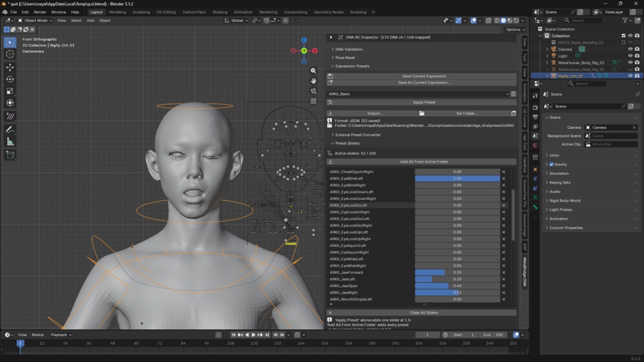
Task: Click the outliner filter funnel icon
Action: coord(625,21)
